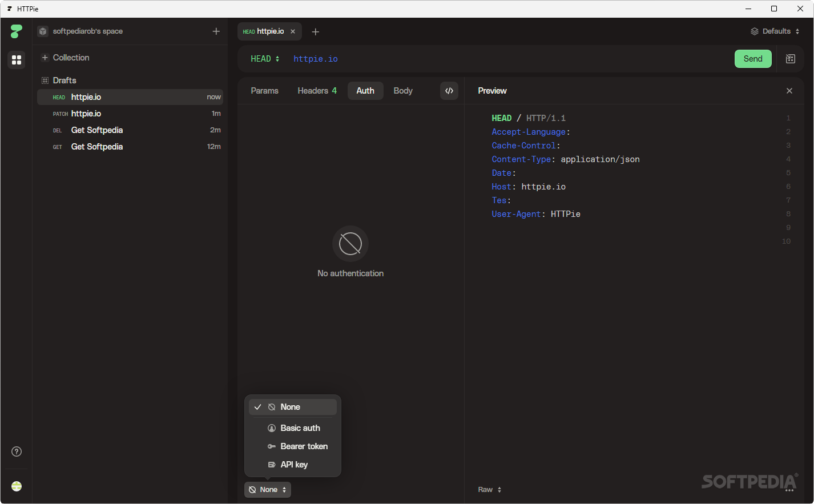Select None in the auth menu

[x=293, y=407]
